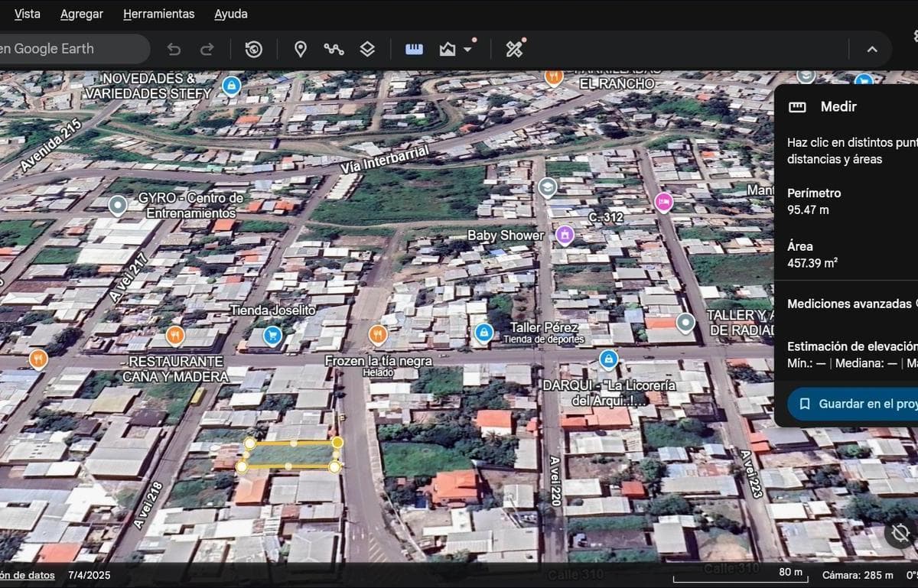Viewport: 918px width, 588px height.
Task: Open the Herramientas menu
Action: tap(158, 14)
